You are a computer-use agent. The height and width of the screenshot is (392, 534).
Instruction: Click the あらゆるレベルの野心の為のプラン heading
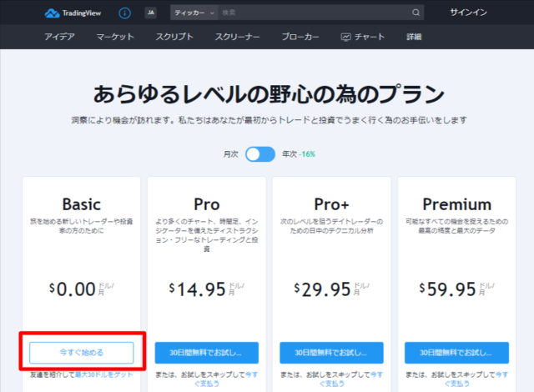pos(269,94)
